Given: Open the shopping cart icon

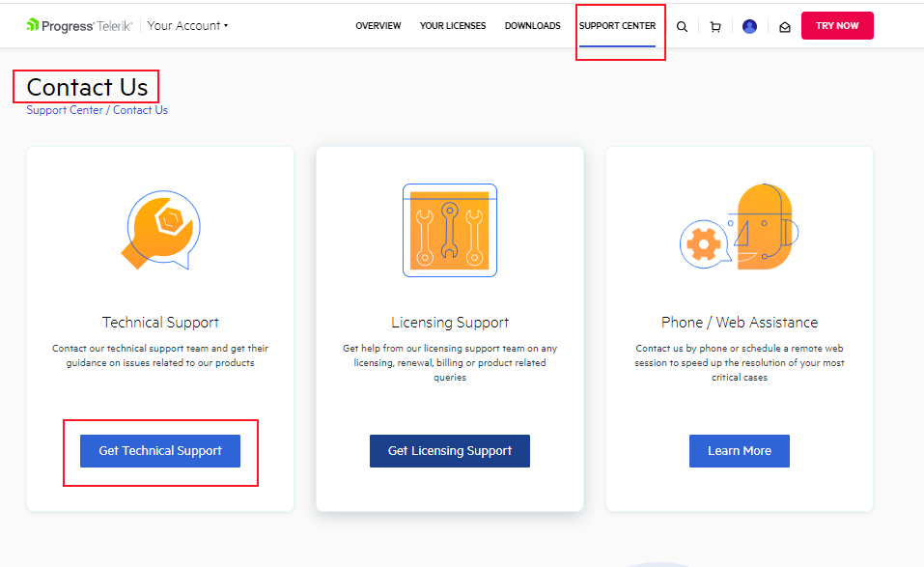Looking at the screenshot, I should (715, 27).
